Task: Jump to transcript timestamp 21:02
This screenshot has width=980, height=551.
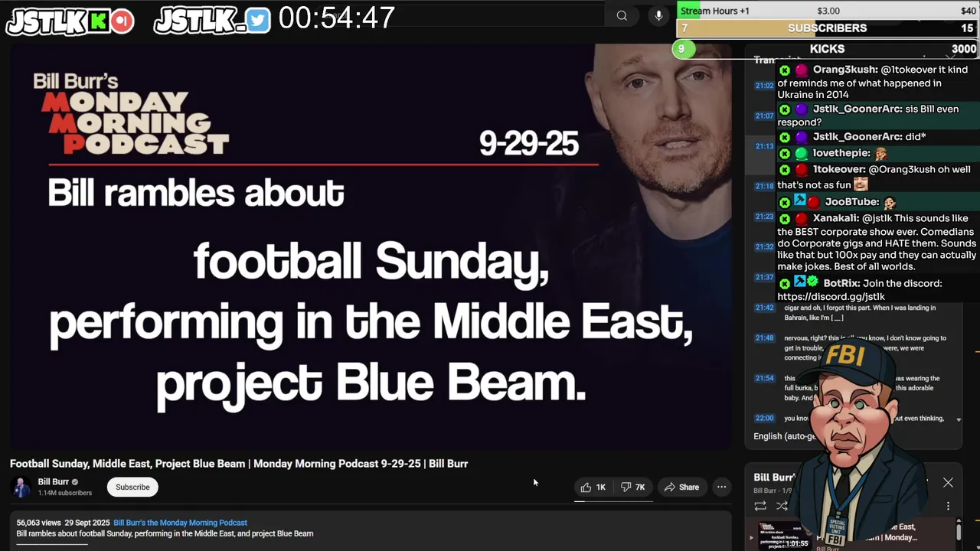Action: [x=764, y=85]
